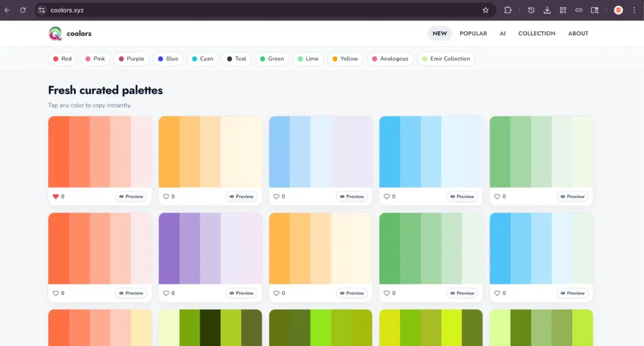Viewport: 644px width, 346px height.
Task: Filter palettes by Lime
Action: tap(308, 59)
